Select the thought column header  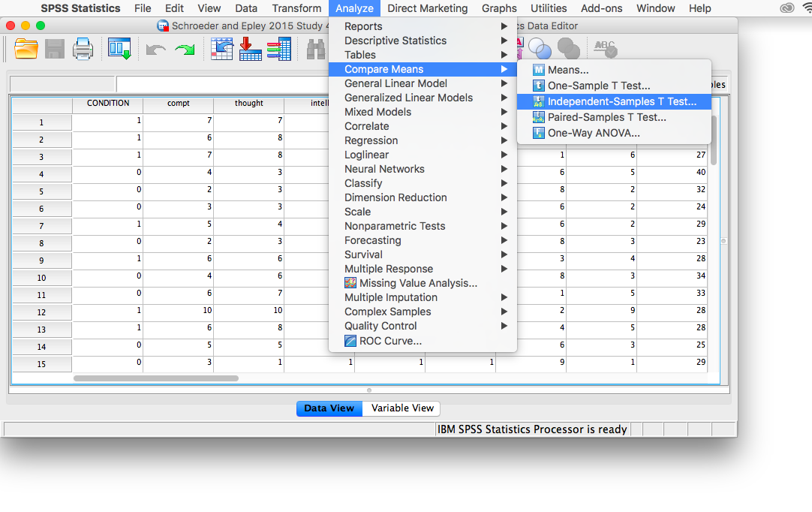coord(248,104)
